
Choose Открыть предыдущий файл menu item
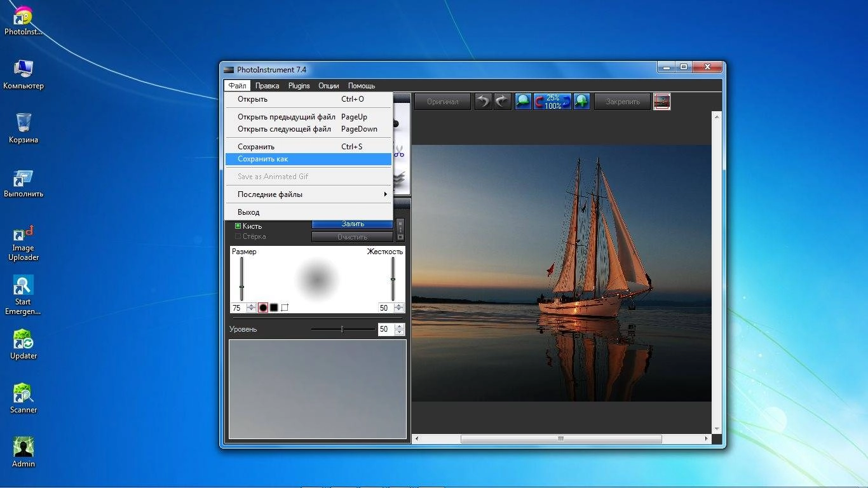(x=308, y=117)
